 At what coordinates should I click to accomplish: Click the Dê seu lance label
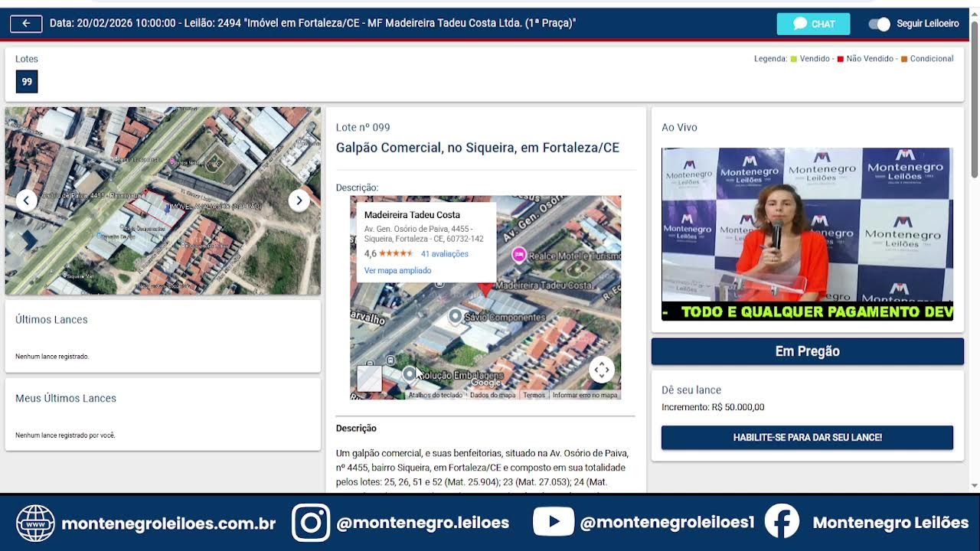[691, 390]
